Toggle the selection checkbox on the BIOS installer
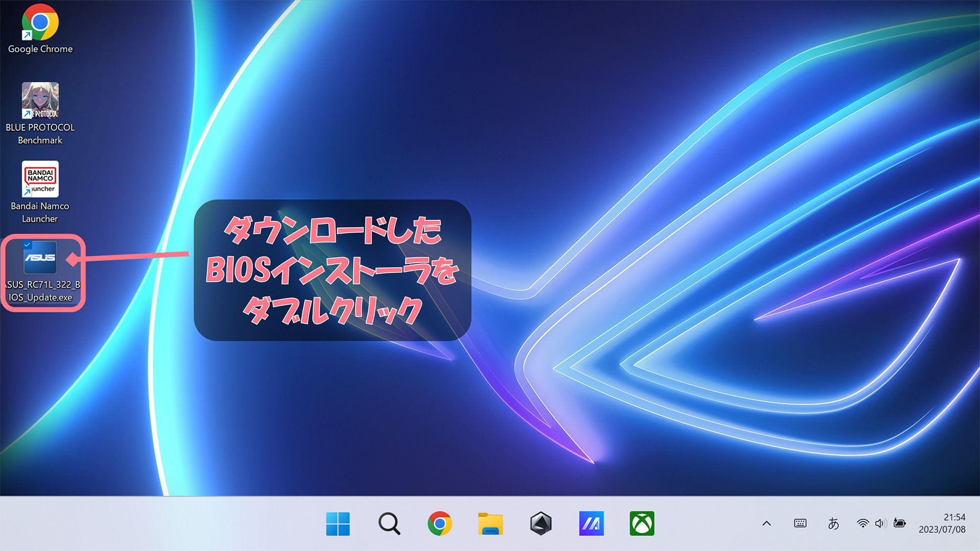The height and width of the screenshot is (551, 980). [x=28, y=244]
